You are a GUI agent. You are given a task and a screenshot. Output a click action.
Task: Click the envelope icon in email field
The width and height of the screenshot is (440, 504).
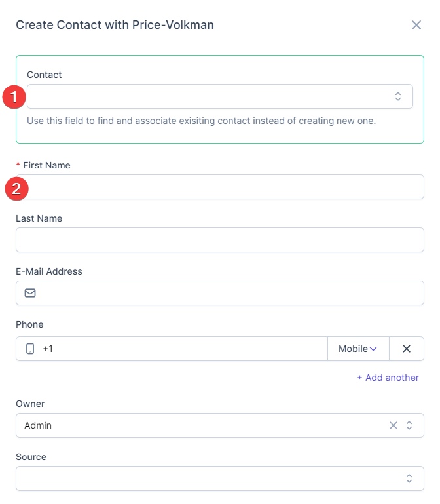coord(30,293)
